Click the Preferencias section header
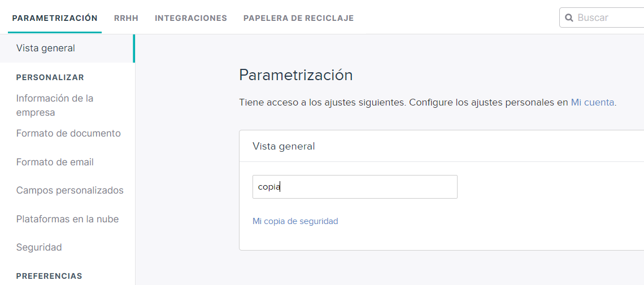The height and width of the screenshot is (285, 644). [x=49, y=275]
